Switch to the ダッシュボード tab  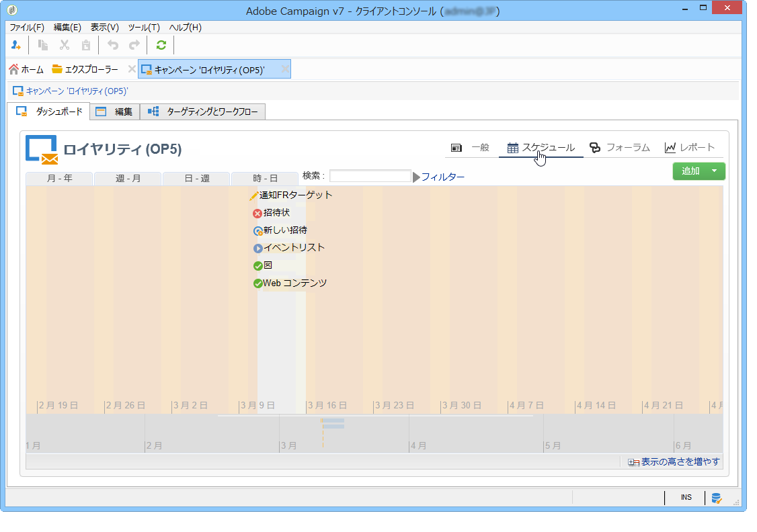[x=49, y=112]
